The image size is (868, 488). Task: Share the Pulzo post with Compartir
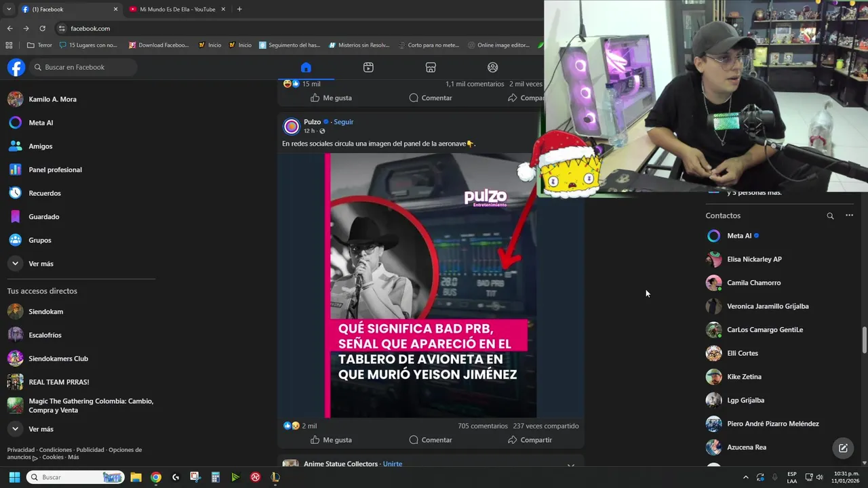[530, 440]
